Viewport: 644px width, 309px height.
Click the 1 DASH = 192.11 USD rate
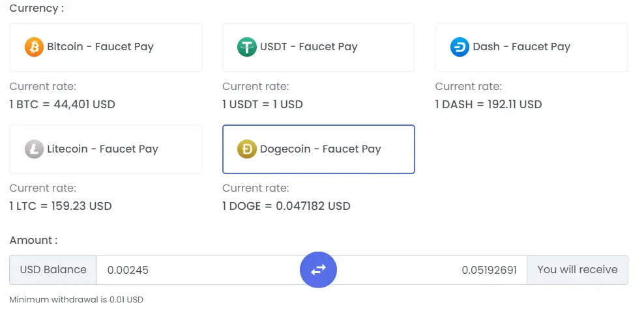(488, 104)
